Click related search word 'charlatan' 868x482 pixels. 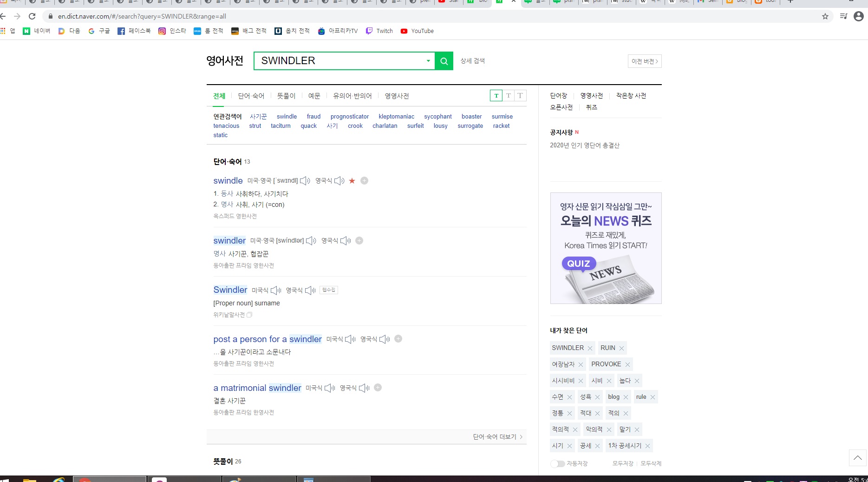pos(385,126)
